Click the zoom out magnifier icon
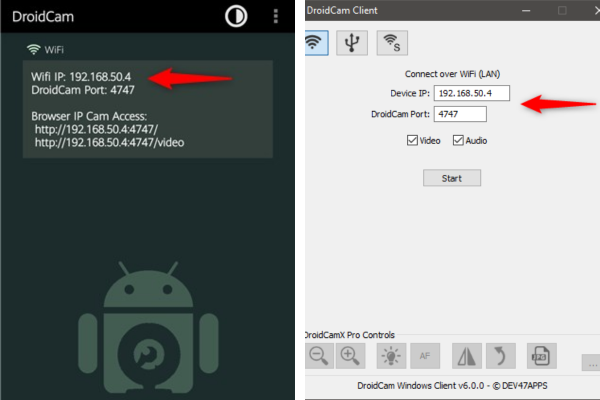The image size is (600, 400). (319, 356)
